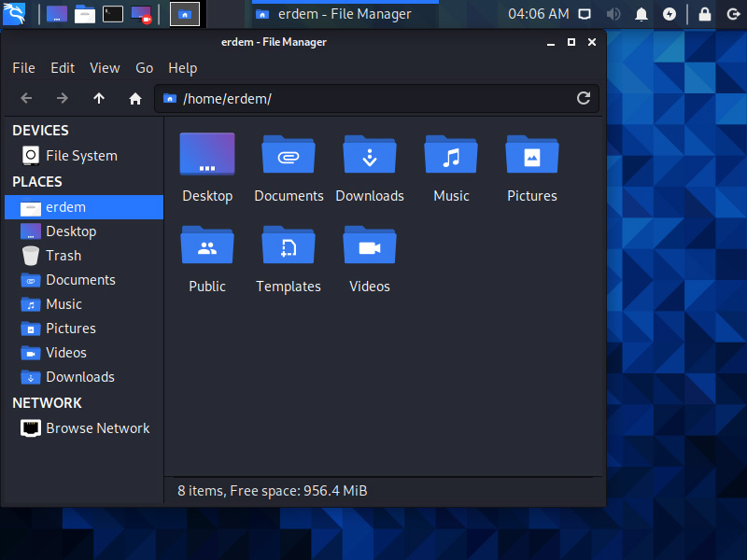Open the Downloads folder icon

370,154
